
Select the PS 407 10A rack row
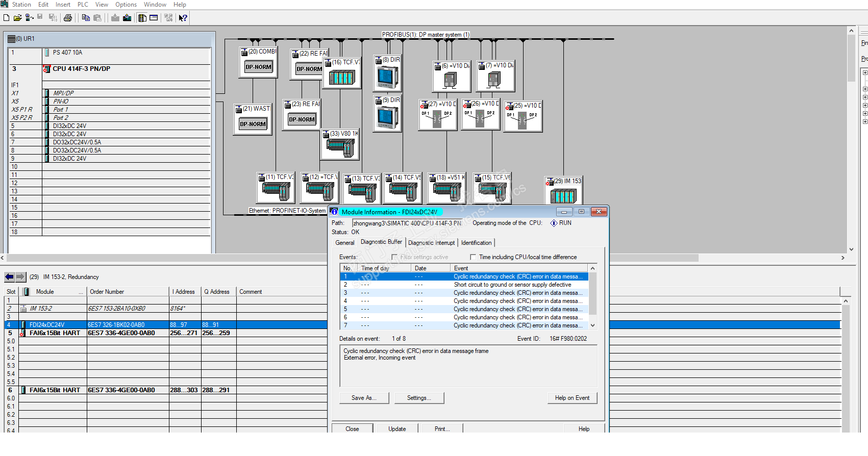coord(110,53)
